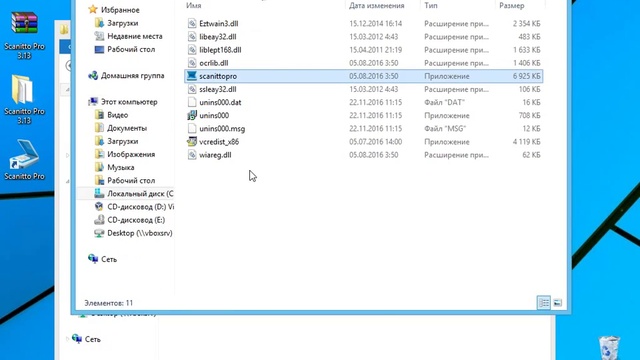The width and height of the screenshot is (640, 360).
Task: Select the unins000.msg file icon
Action: point(192,129)
